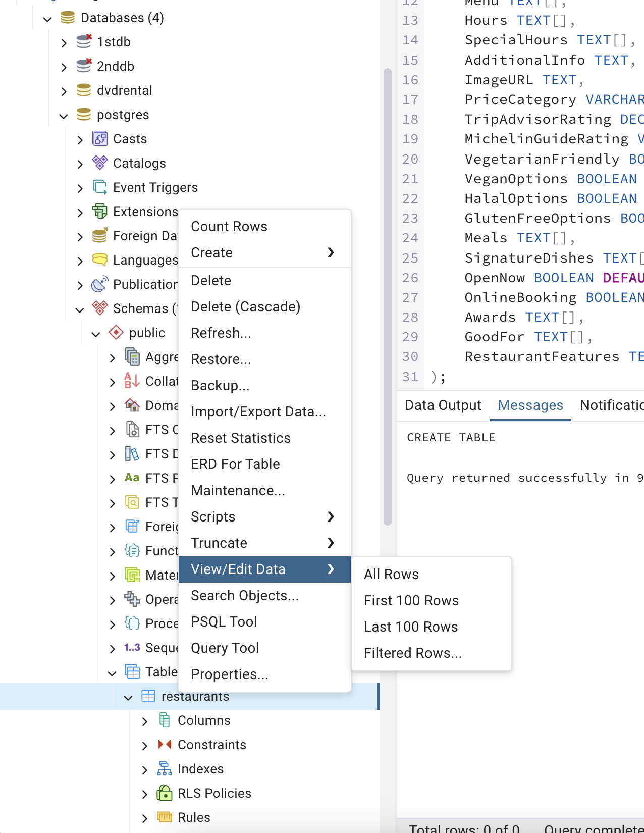
Task: Click the RLS Policies lock icon
Action: [x=165, y=793]
